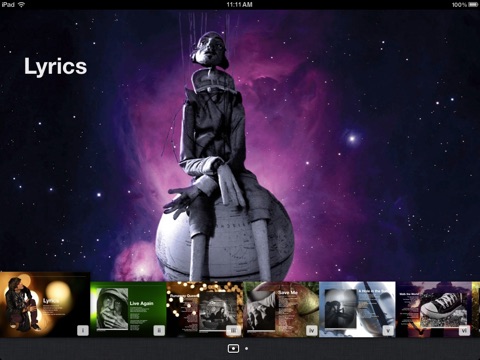Tap the 100% battery percentage
Viewport: 480px width, 360px height.
click(459, 5)
